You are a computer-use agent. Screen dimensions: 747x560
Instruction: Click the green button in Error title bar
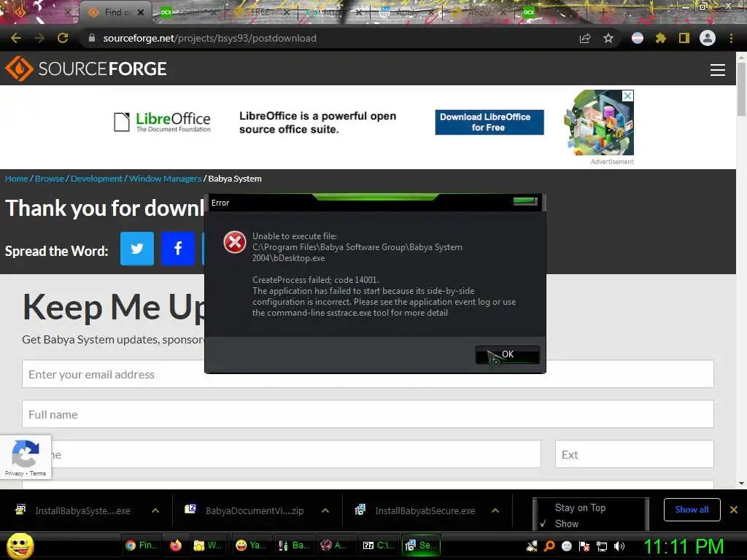tap(525, 201)
